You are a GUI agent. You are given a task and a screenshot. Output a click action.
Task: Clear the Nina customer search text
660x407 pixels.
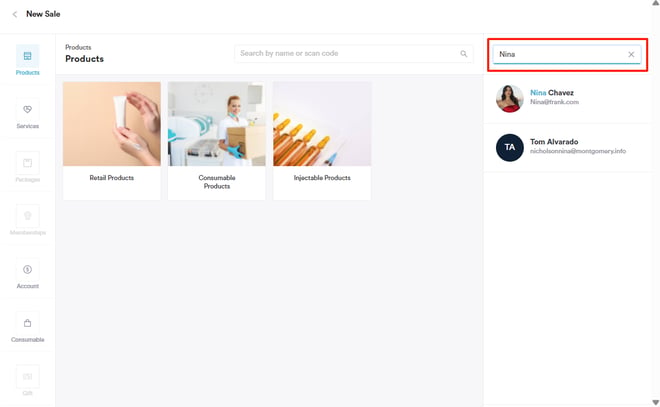(631, 54)
